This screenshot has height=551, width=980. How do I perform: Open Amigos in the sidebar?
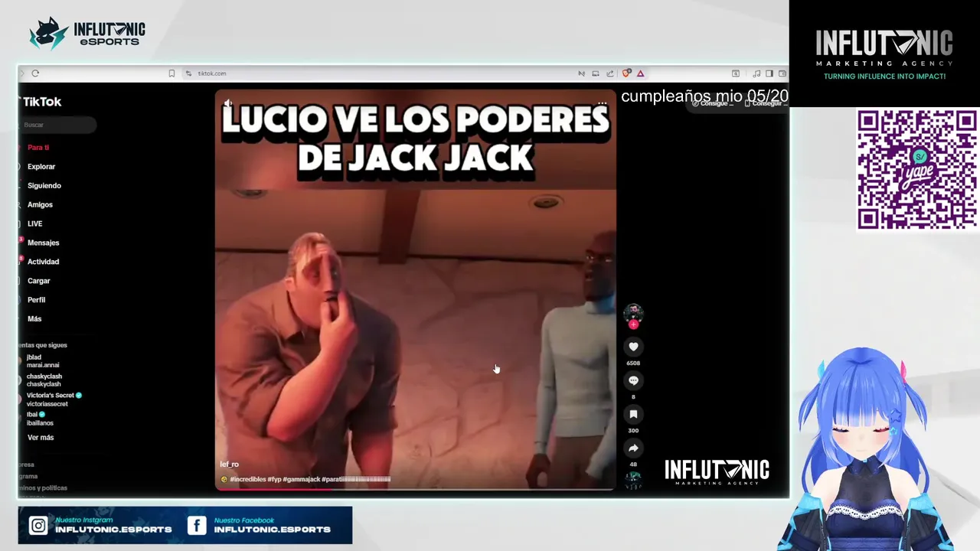coord(40,204)
